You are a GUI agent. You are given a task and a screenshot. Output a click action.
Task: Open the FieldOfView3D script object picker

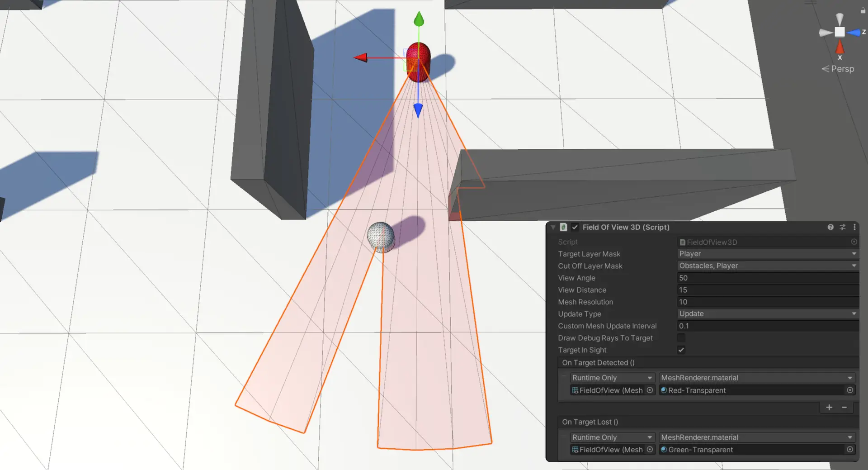point(854,242)
